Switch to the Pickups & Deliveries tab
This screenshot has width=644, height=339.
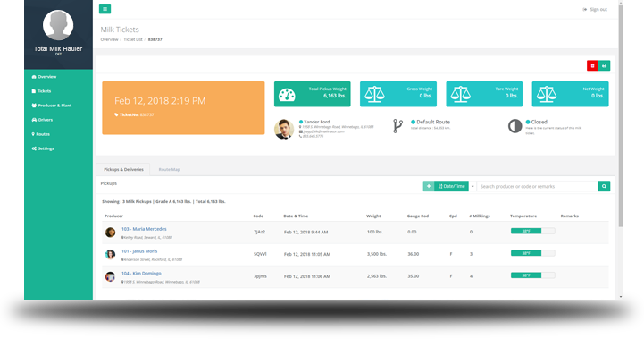click(x=123, y=170)
